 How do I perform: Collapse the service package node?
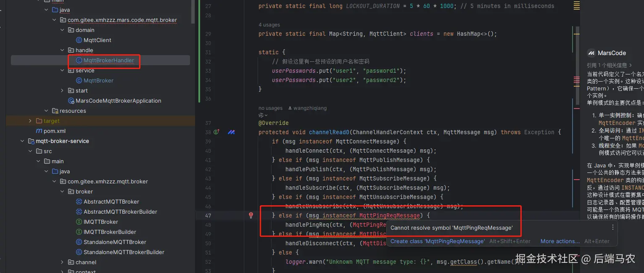62,70
